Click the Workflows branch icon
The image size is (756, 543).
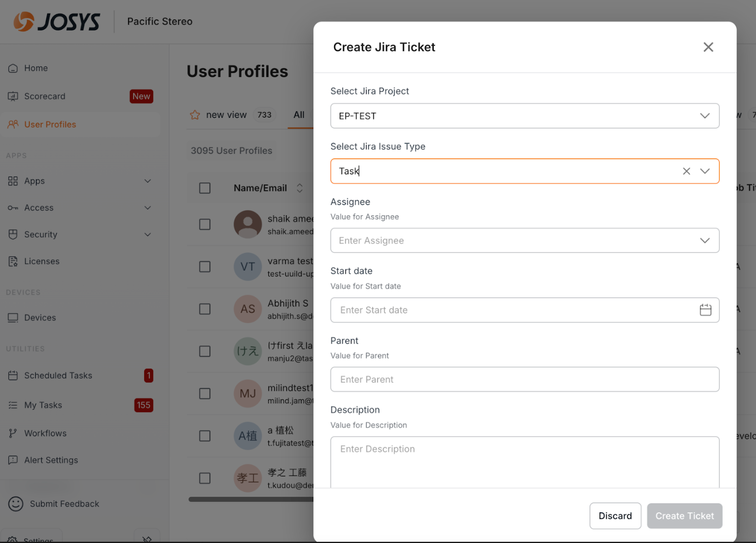[x=13, y=433]
